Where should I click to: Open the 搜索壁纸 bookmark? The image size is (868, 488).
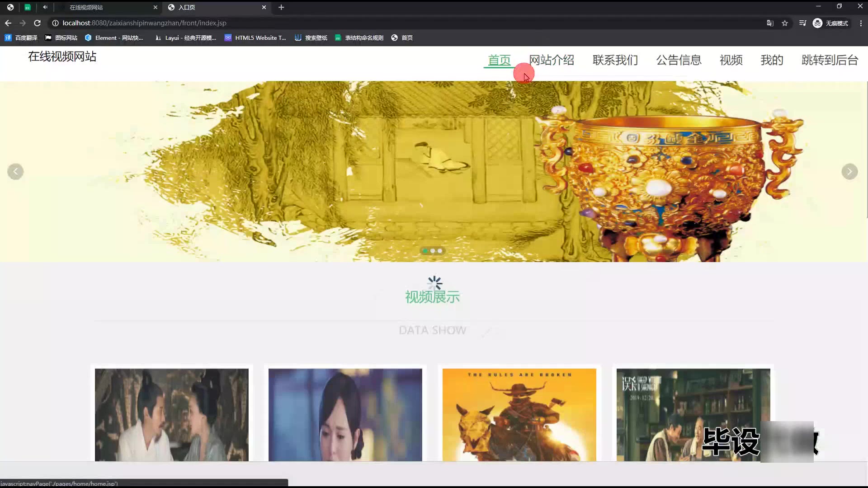[311, 38]
